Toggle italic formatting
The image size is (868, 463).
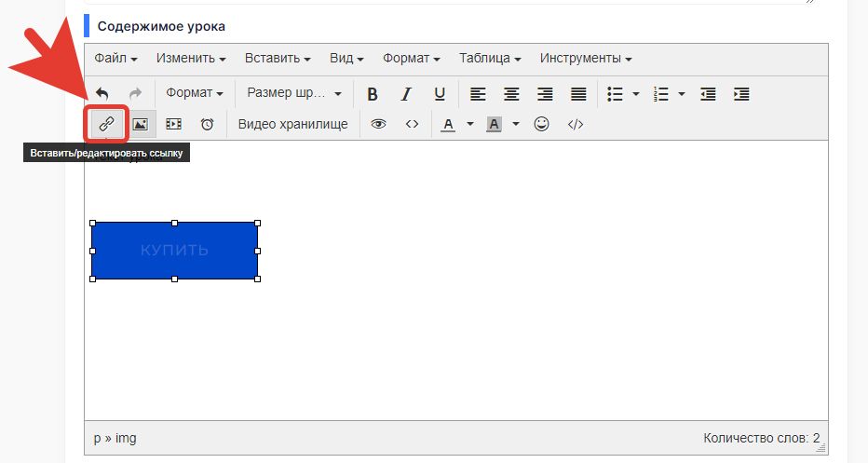coord(406,93)
